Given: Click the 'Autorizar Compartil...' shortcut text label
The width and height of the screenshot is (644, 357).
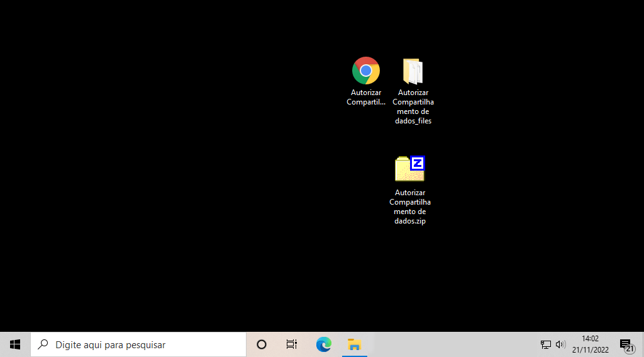Looking at the screenshot, I should pos(365,98).
